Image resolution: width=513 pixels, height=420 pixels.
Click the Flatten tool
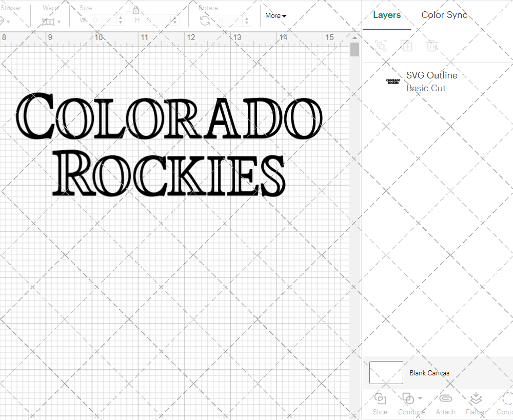pos(476,404)
